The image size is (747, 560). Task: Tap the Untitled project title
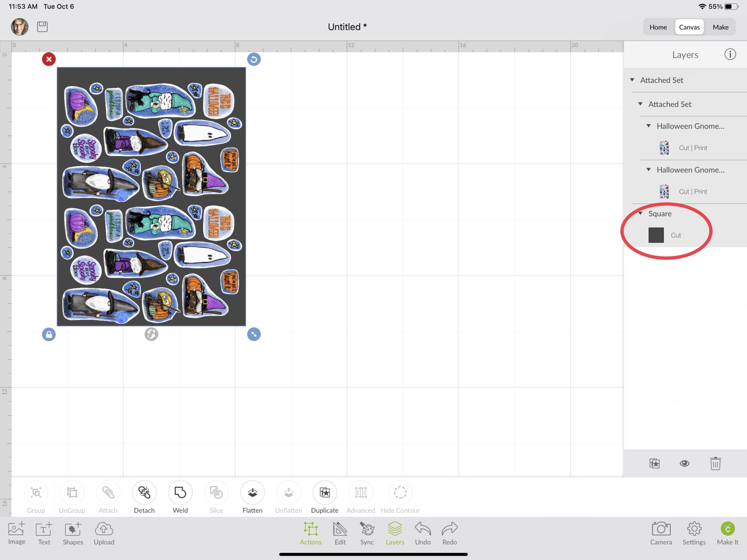click(x=347, y=27)
